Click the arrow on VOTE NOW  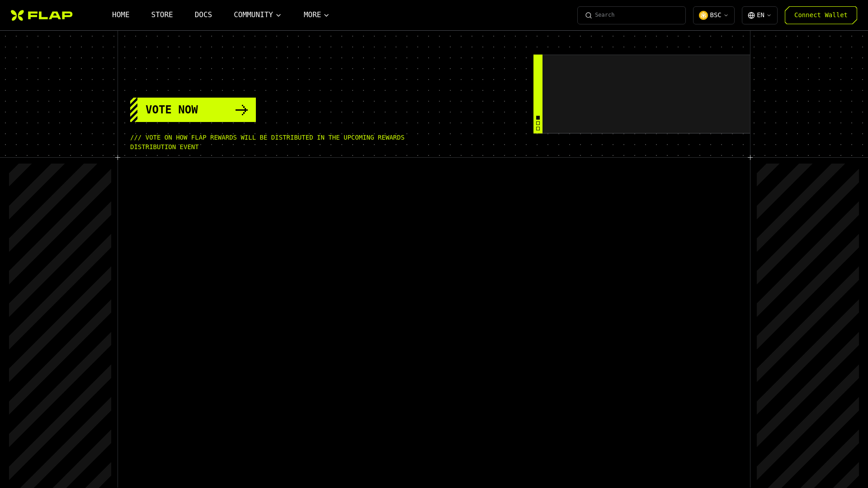click(241, 110)
